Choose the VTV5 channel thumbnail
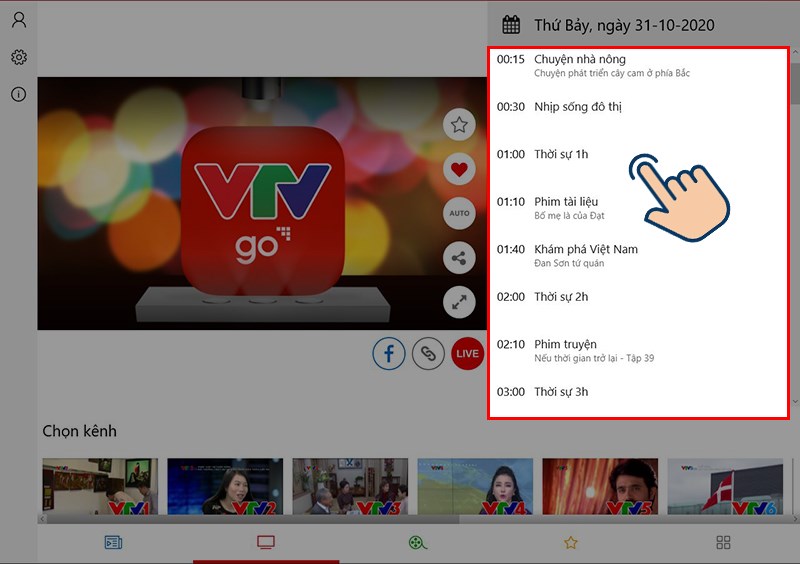This screenshot has height=564, width=800. 600,486
